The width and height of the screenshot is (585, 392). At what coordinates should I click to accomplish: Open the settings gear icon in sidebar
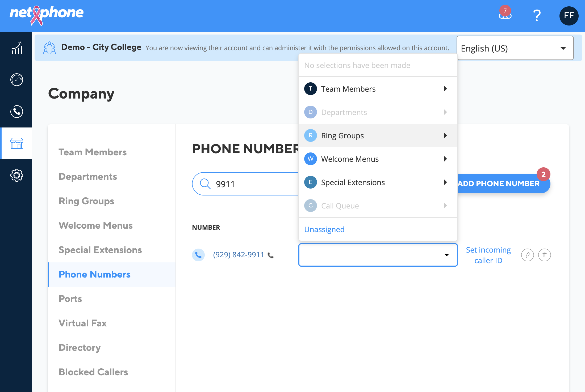tap(16, 175)
